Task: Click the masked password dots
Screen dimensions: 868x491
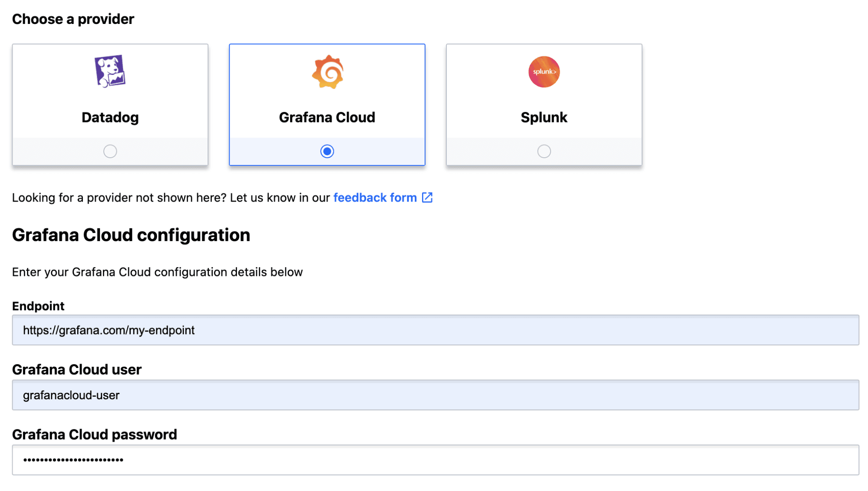Action: coord(73,460)
